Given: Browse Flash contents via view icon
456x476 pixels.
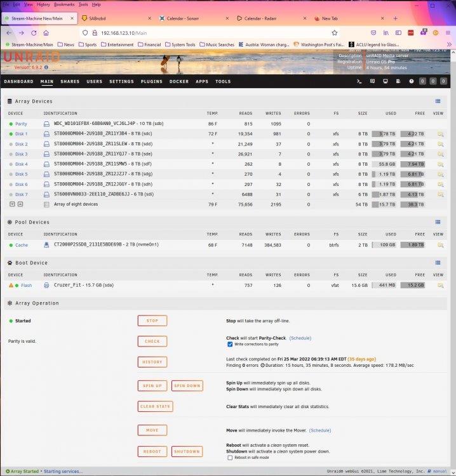Looking at the screenshot, I should click(441, 286).
